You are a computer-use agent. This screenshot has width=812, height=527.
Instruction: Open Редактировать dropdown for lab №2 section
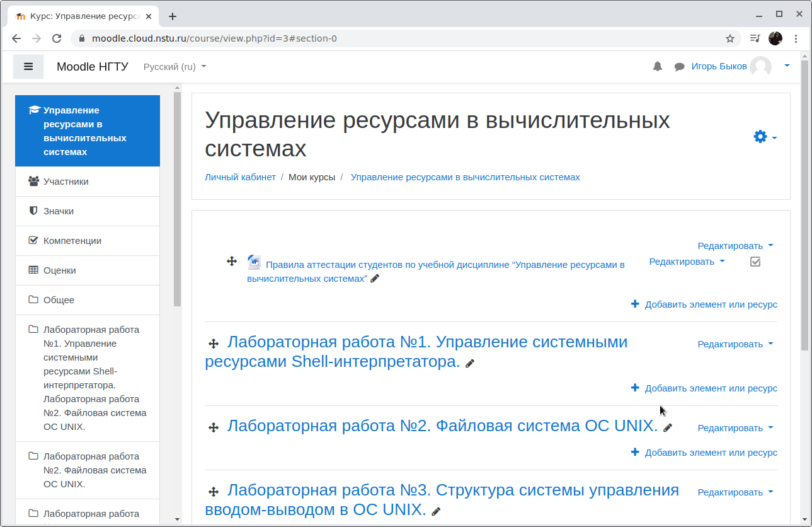point(735,428)
